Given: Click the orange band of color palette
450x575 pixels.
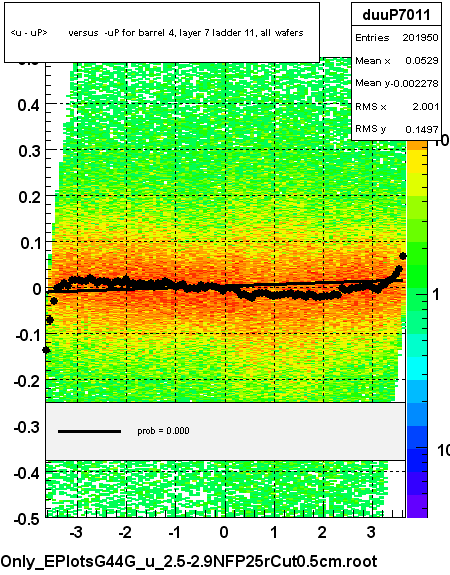Looking at the screenshot, I should click(x=417, y=146).
